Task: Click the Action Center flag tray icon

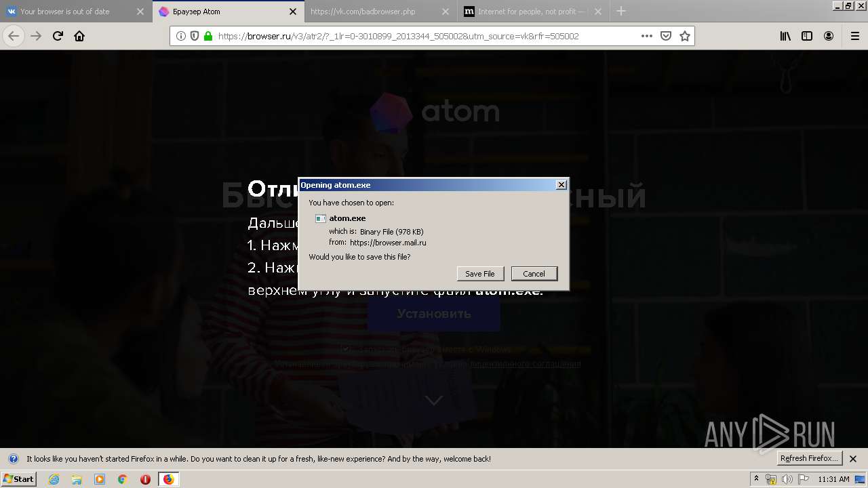Action: 804,479
